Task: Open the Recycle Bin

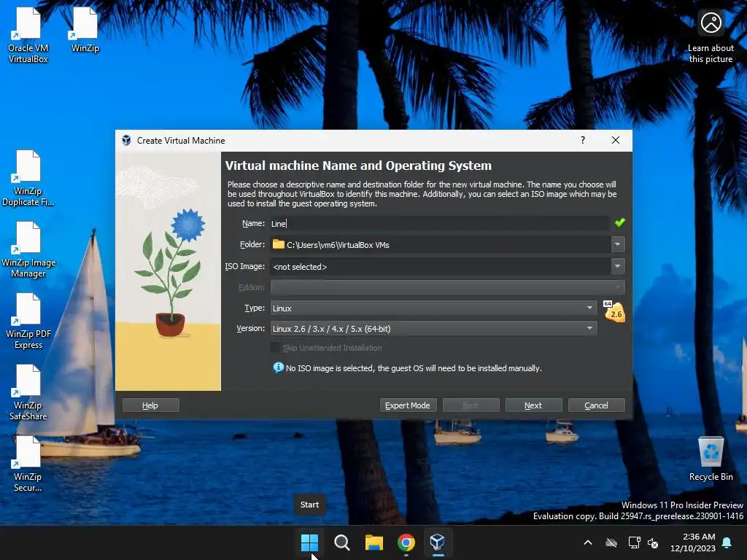Action: point(711,459)
